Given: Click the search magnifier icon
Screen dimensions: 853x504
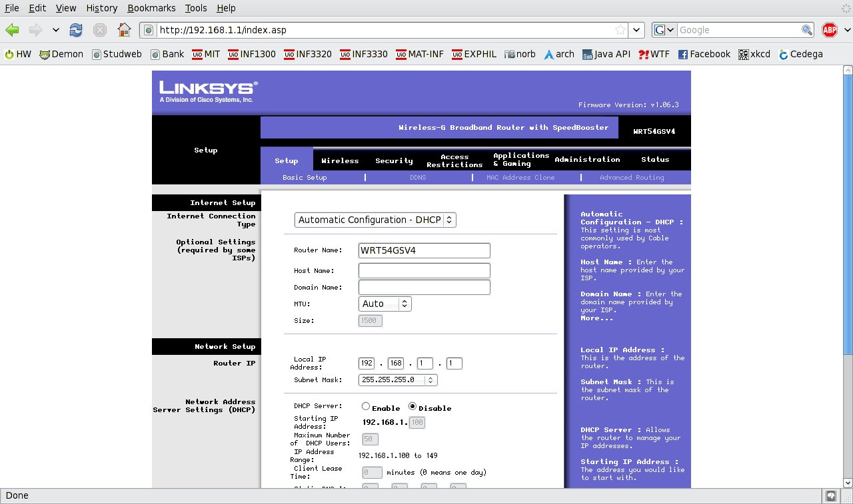Looking at the screenshot, I should point(807,30).
